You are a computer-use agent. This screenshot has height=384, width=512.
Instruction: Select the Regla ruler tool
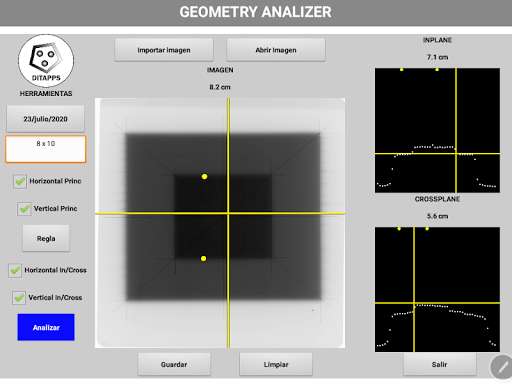click(x=46, y=238)
